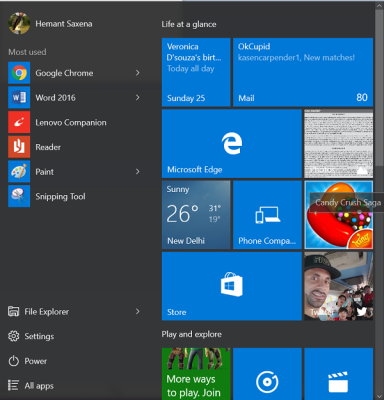Launch the Reader app icon
Viewport: 384px width, 400px height.
[x=19, y=147]
